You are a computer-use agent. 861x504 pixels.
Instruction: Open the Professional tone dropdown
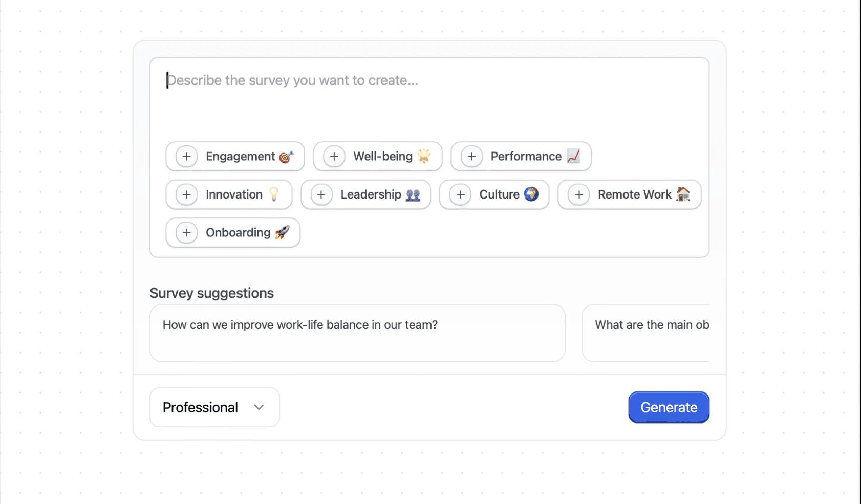pos(214,407)
